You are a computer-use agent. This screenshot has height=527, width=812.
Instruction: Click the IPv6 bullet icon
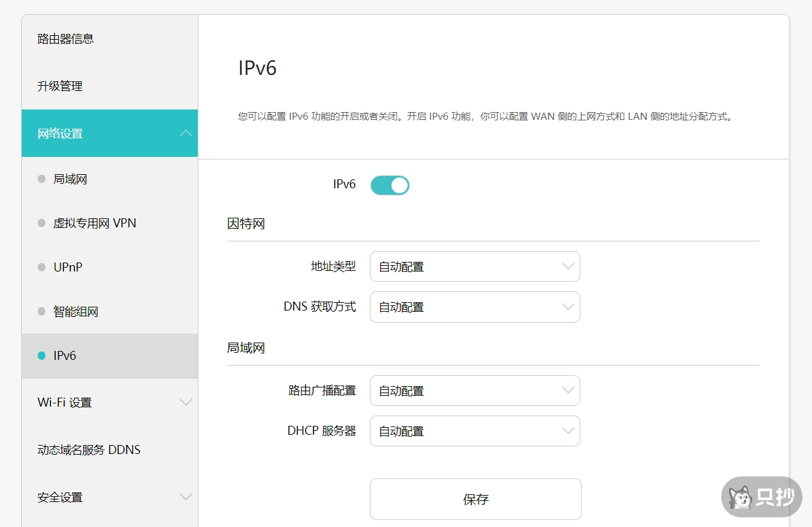coord(40,355)
